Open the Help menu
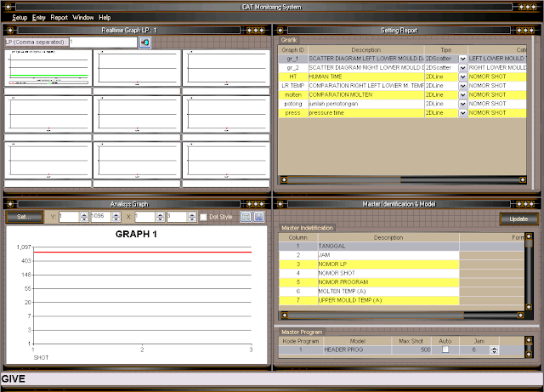Screen dimensions: 544x392 click(105, 17)
